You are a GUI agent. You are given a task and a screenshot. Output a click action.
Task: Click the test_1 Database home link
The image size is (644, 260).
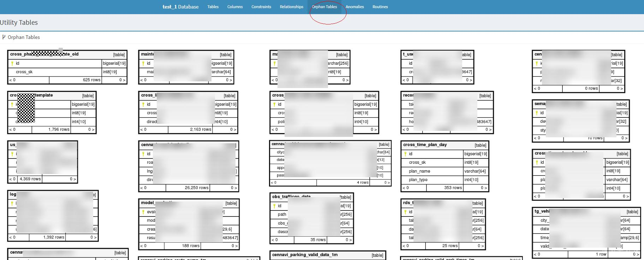[180, 7]
